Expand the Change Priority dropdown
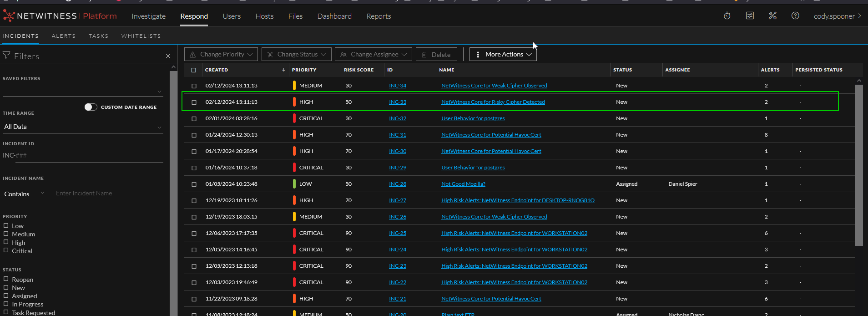 click(x=221, y=54)
